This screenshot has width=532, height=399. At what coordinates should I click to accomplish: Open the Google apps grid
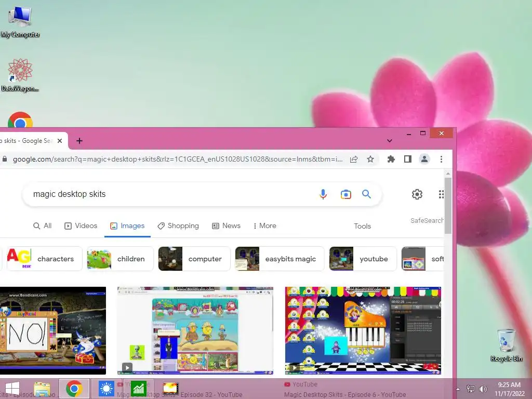tap(441, 194)
